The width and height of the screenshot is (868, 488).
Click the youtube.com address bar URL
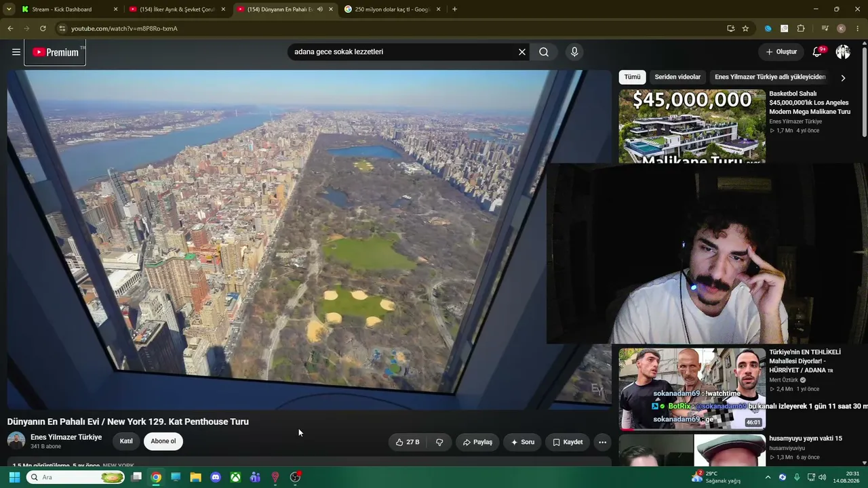(x=124, y=28)
